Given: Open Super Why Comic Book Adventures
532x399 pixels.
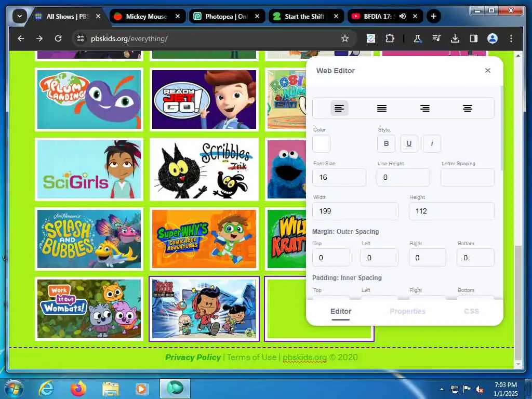Looking at the screenshot, I should pos(204,239).
